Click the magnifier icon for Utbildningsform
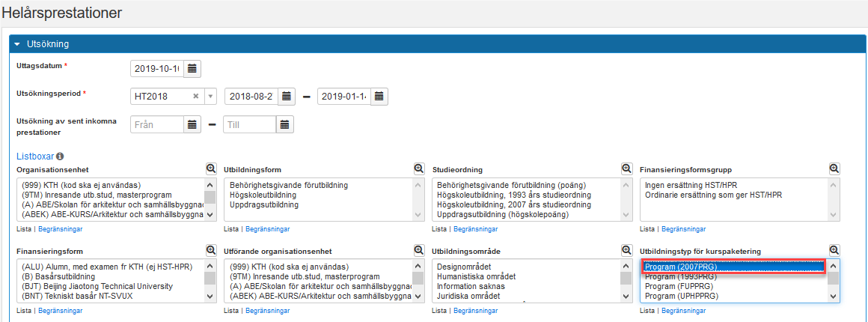 point(419,169)
